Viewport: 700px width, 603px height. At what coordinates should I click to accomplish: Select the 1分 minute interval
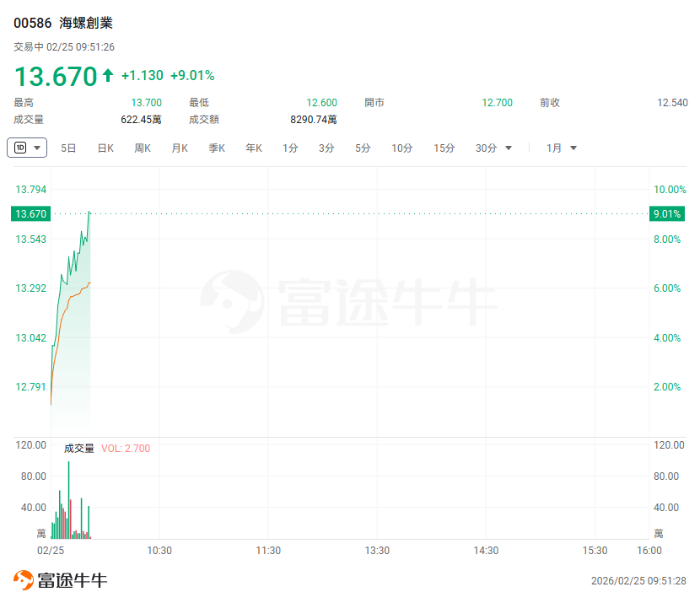290,148
